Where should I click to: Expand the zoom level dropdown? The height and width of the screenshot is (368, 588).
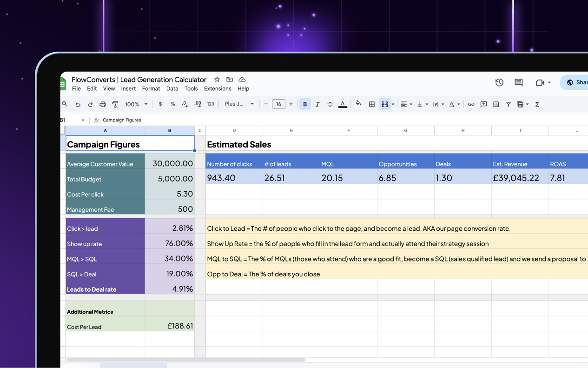(x=136, y=104)
